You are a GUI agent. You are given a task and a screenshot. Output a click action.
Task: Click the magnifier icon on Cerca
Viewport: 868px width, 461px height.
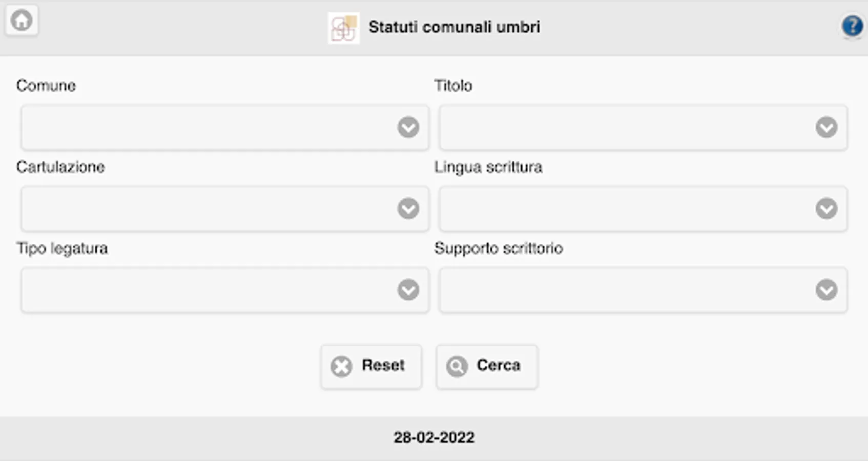tap(457, 366)
